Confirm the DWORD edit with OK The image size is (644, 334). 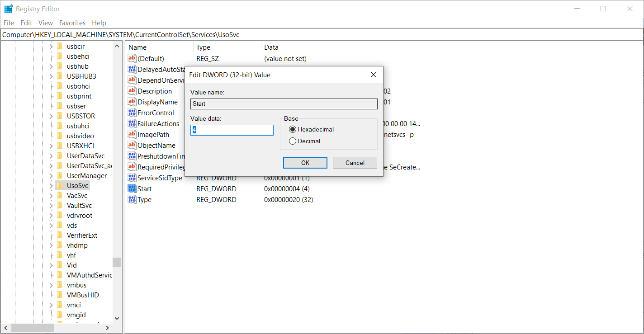[x=305, y=163]
